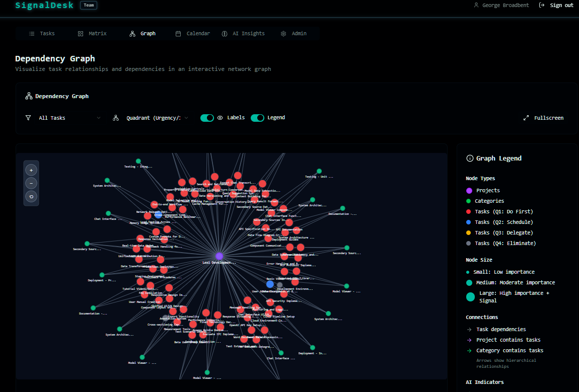Click the Medium Moderate importance dot
Screen dimensions: 579x392
click(x=469, y=283)
